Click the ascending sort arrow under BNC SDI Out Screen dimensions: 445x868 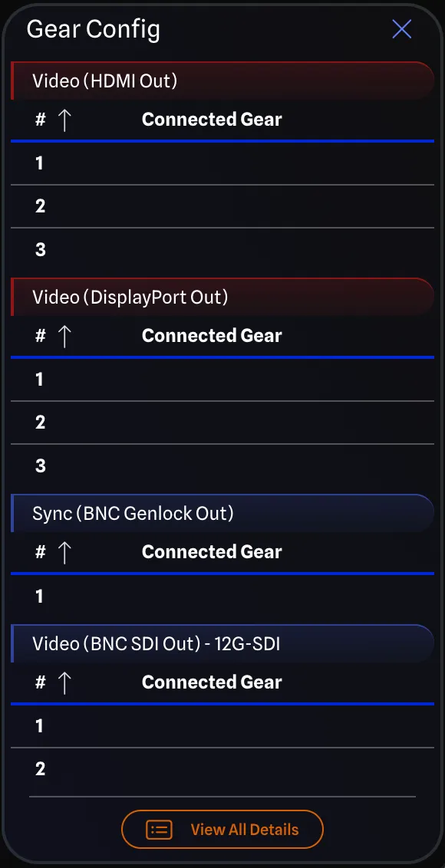click(64, 682)
